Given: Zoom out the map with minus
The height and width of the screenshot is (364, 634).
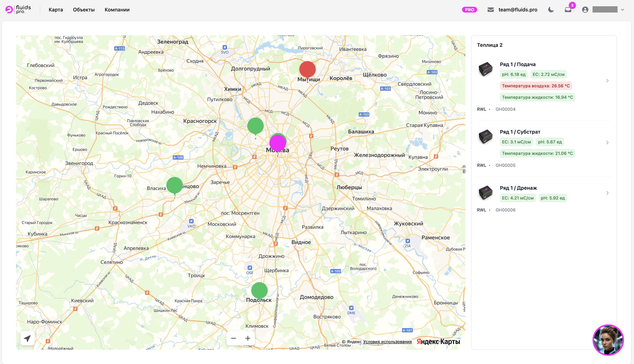Looking at the screenshot, I should coord(233,338).
